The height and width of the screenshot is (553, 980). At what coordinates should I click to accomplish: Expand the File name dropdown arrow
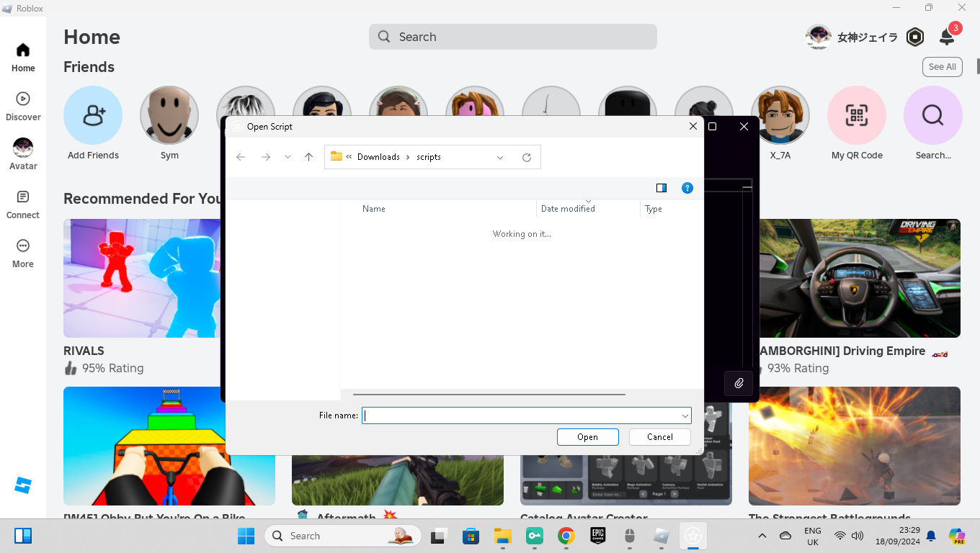click(x=685, y=415)
